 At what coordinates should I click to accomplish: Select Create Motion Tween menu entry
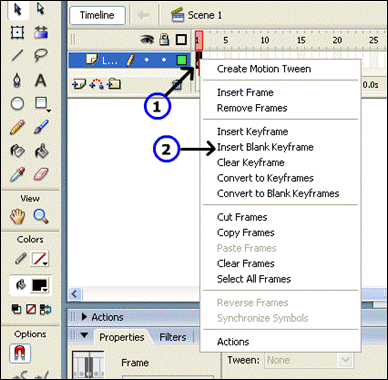(x=264, y=69)
